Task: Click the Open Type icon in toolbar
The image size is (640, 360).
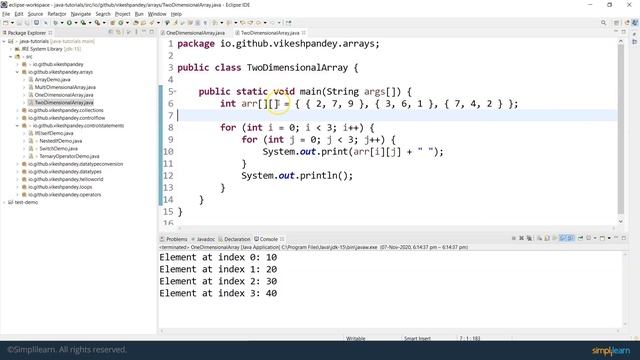Action: point(136,23)
